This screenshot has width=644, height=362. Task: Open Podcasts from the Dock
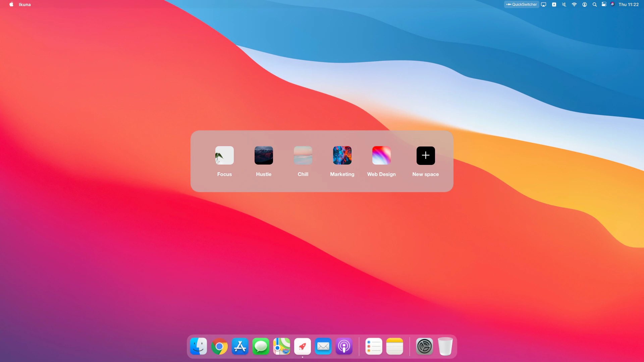pyautogui.click(x=344, y=346)
